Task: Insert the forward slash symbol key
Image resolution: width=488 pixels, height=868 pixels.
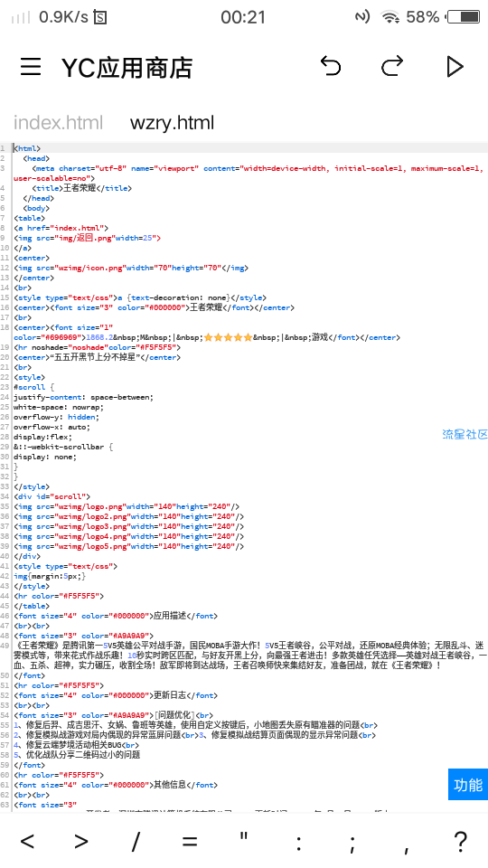Action: pos(136,842)
